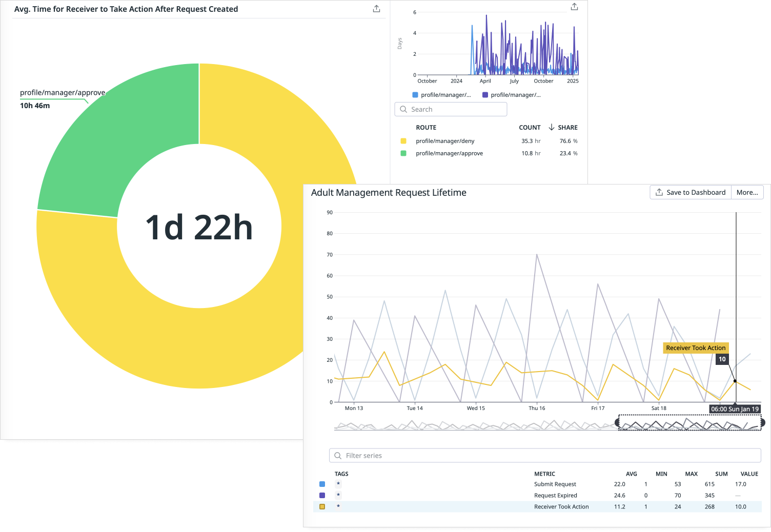The image size is (771, 532).
Task: Click magnifier icon in Filter series box
Action: click(x=338, y=456)
